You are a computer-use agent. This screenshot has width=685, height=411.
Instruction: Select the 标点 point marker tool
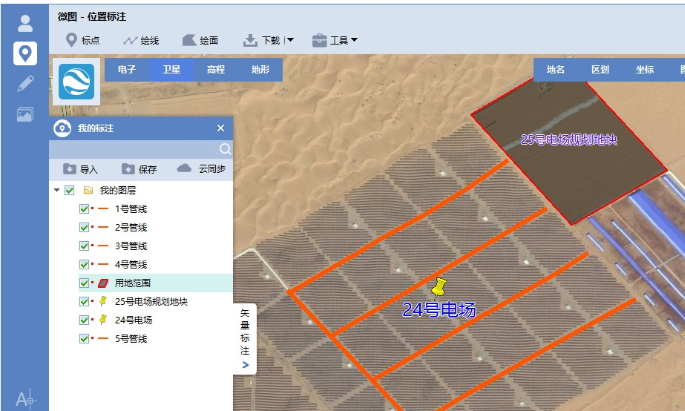pos(83,41)
